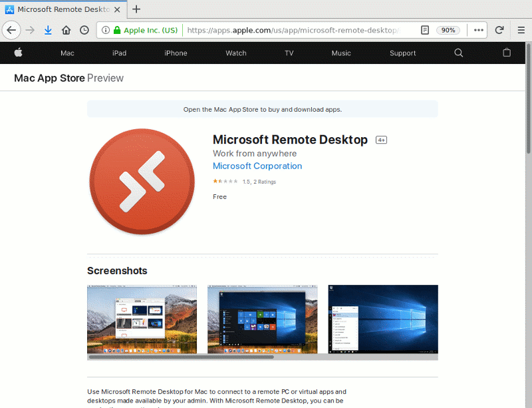Viewport: 532px width, 408px height.
Task: Close the Microsoft Remote Desktop tab
Action: click(x=117, y=9)
